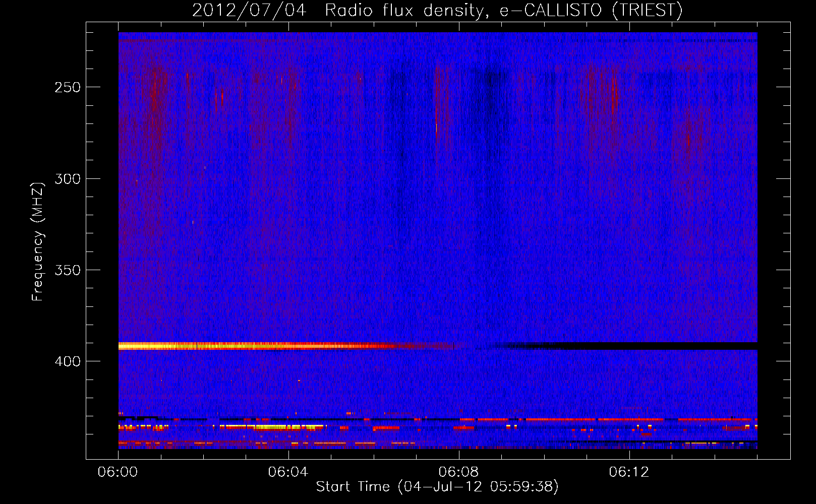Click the 250 frequency tick label
The width and height of the screenshot is (816, 504).
67,87
